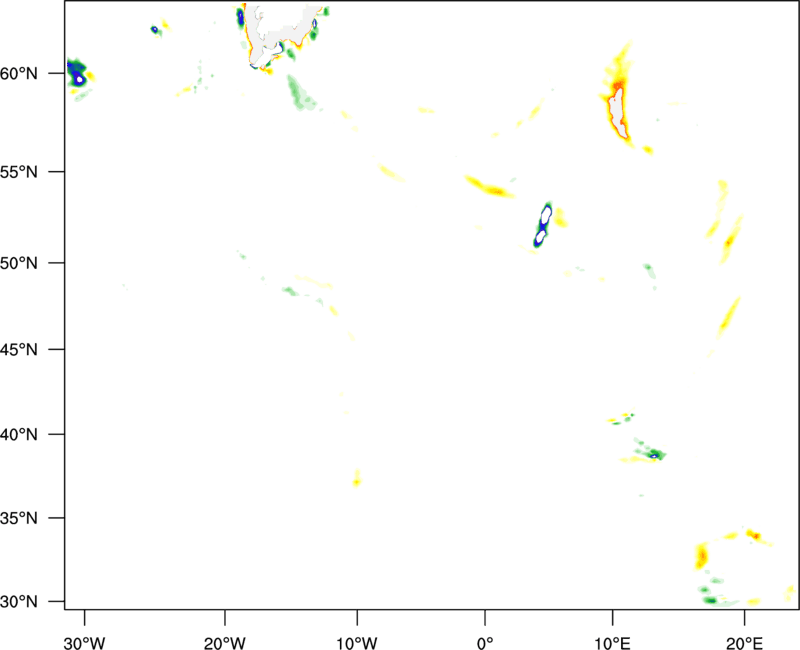The width and height of the screenshot is (800, 650).
Task: Click the 30°W longitude axis label
Action: click(84, 641)
